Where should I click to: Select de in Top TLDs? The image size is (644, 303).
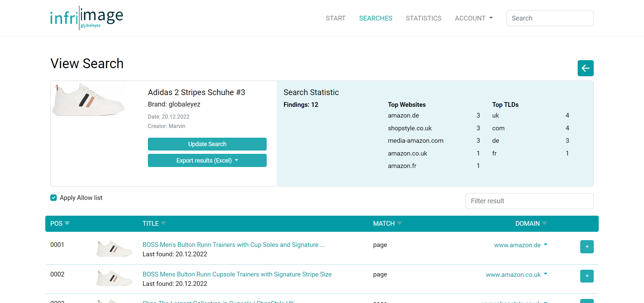point(495,141)
